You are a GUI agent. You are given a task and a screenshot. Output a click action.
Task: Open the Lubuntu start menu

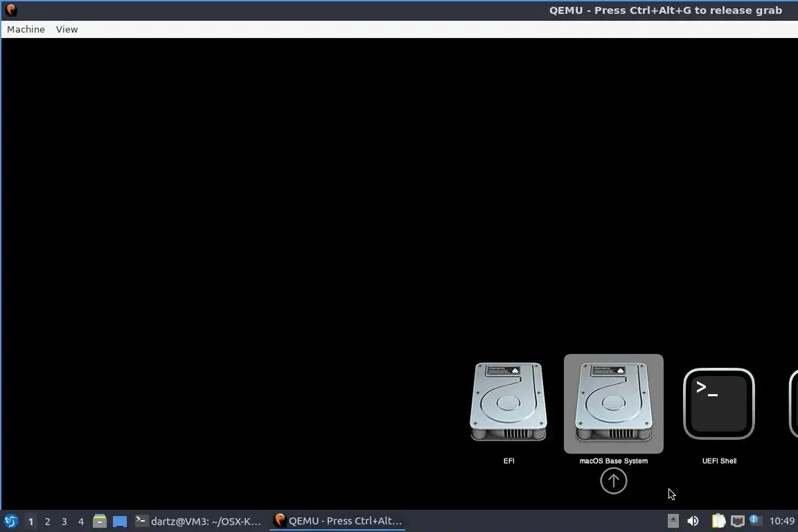[11, 521]
